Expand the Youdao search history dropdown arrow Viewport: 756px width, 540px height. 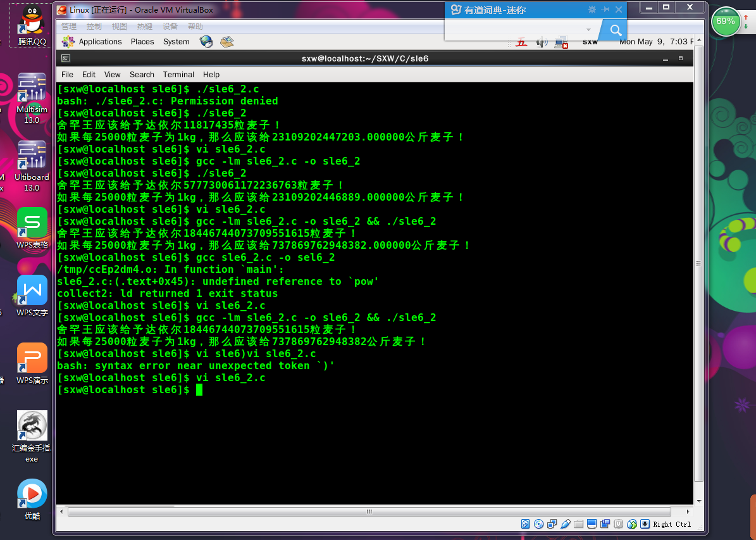click(x=588, y=30)
